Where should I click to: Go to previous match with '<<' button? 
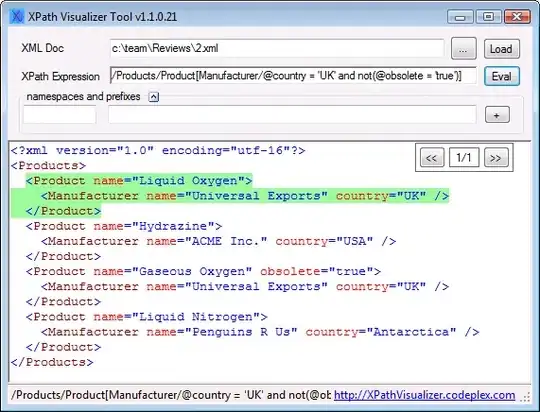(x=432, y=157)
